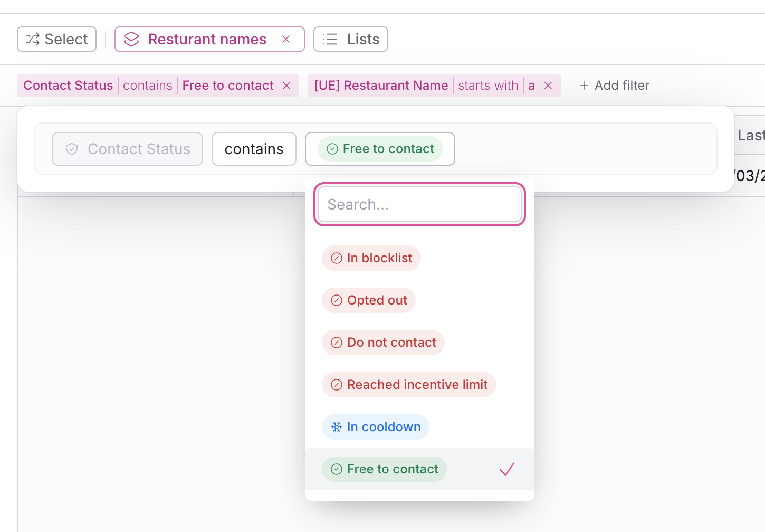The image size is (765, 532).
Task: Select the In blocklist option
Action: coord(371,258)
